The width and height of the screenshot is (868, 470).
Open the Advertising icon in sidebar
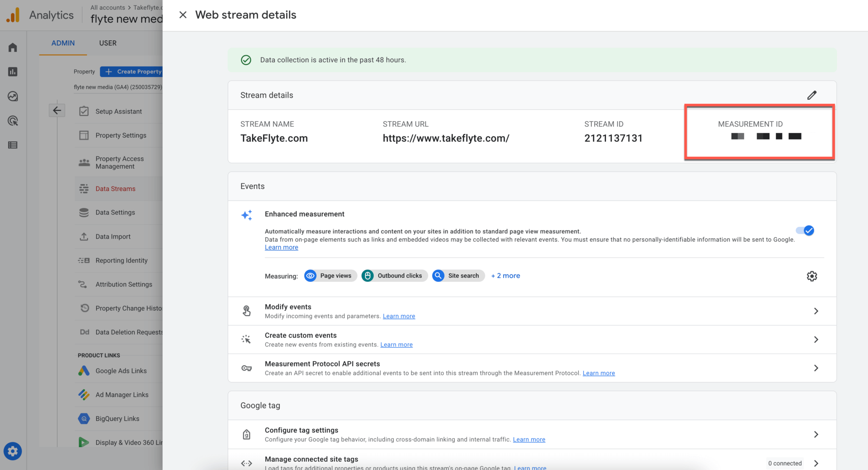point(13,121)
